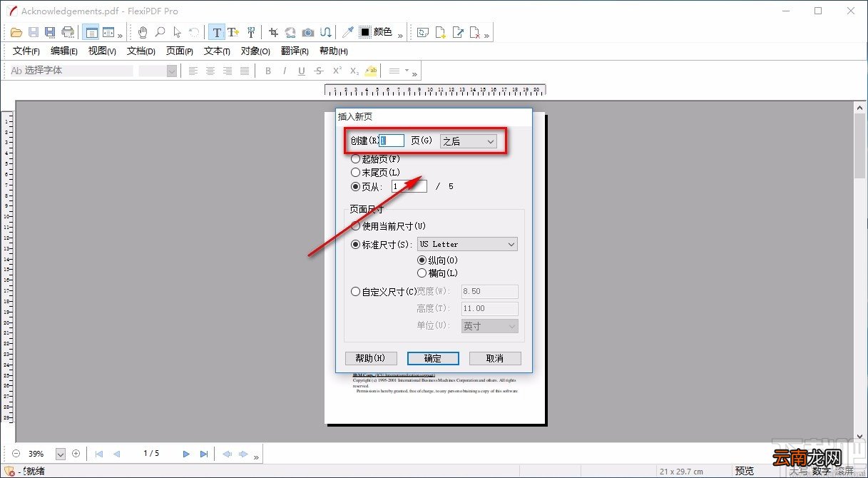The width and height of the screenshot is (868, 478).
Task: Select the Crop tool
Action: [273, 32]
